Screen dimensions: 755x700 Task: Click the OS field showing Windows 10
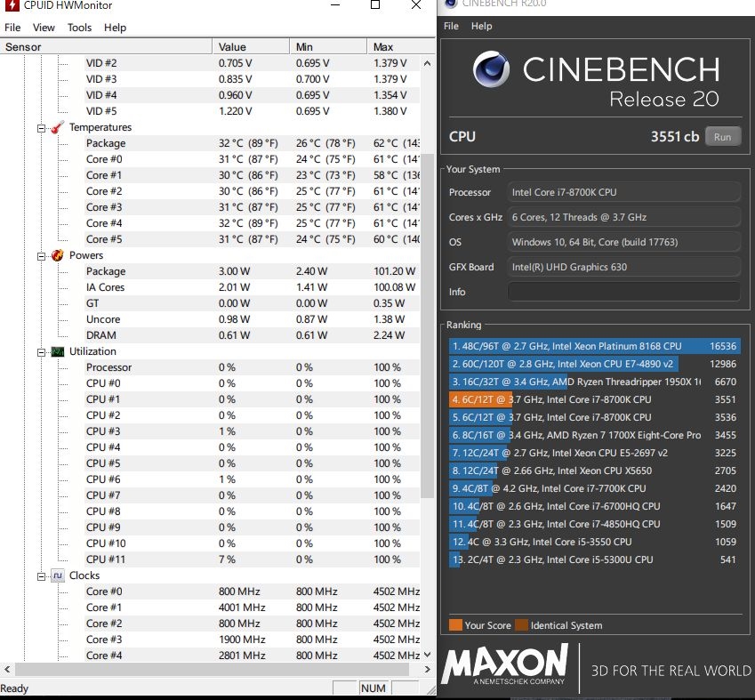623,242
